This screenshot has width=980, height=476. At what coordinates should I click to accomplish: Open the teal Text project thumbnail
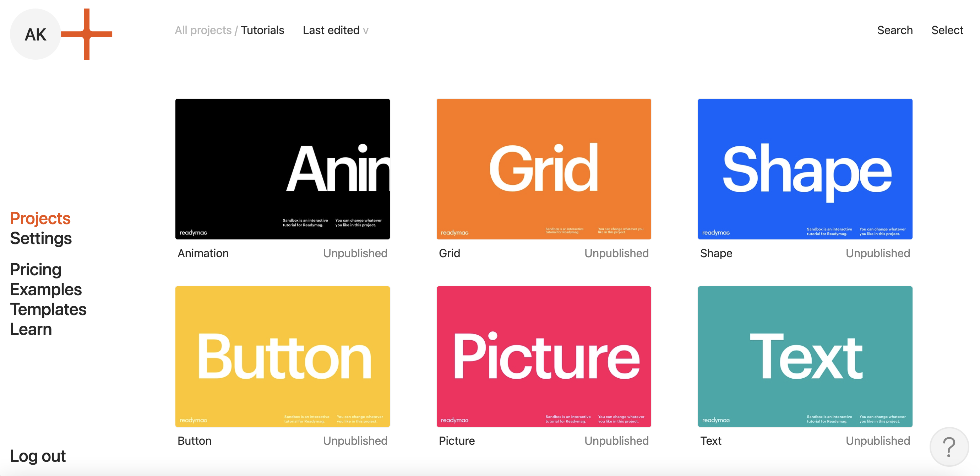(x=805, y=357)
